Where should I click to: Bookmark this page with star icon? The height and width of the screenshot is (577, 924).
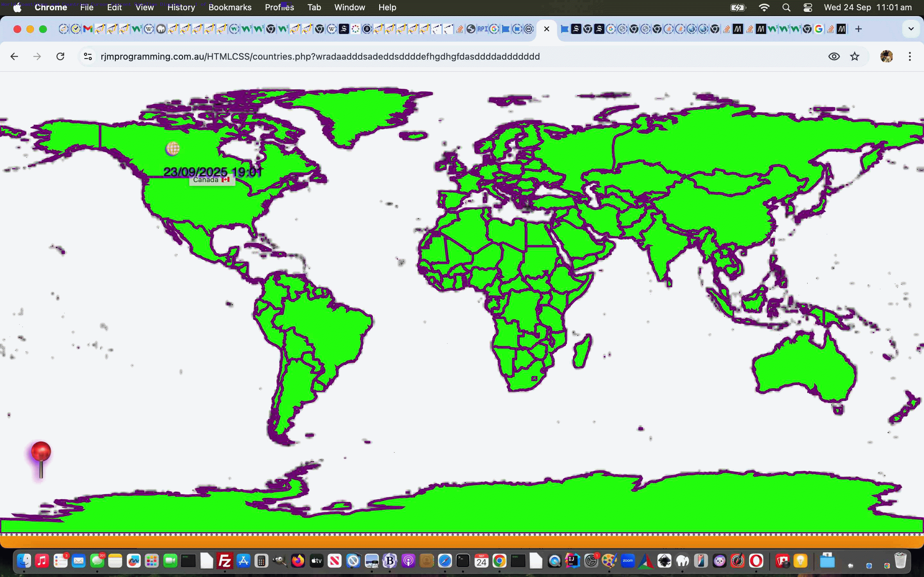pos(854,56)
